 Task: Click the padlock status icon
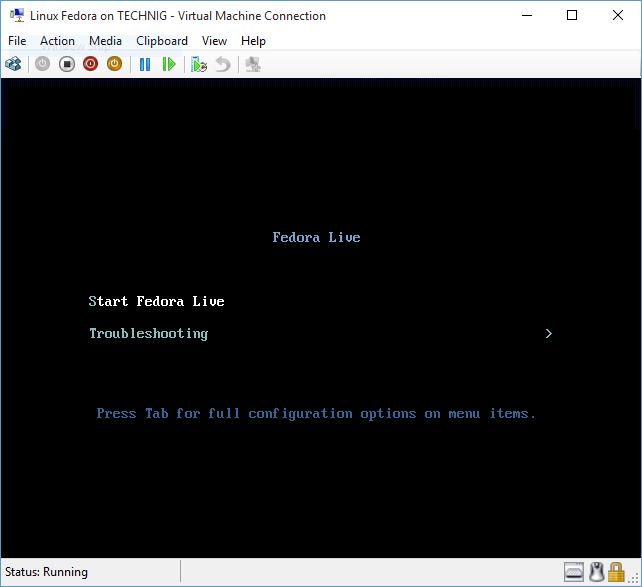616,572
